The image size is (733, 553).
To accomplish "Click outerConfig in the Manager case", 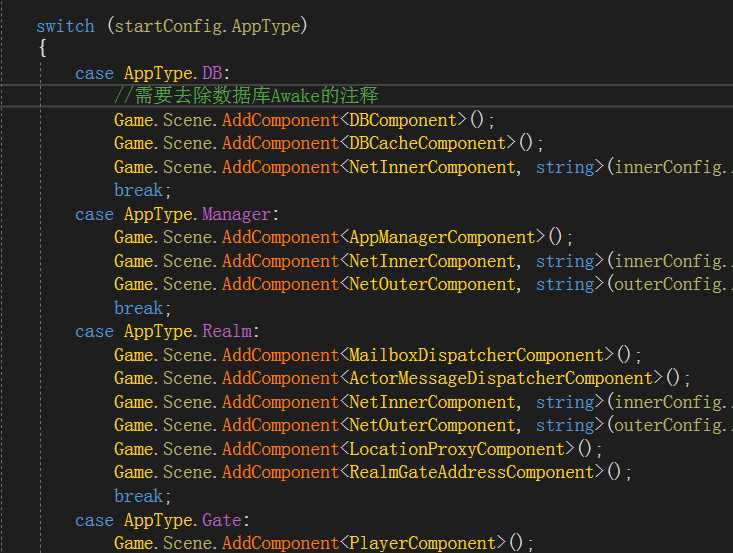I will pos(668,284).
